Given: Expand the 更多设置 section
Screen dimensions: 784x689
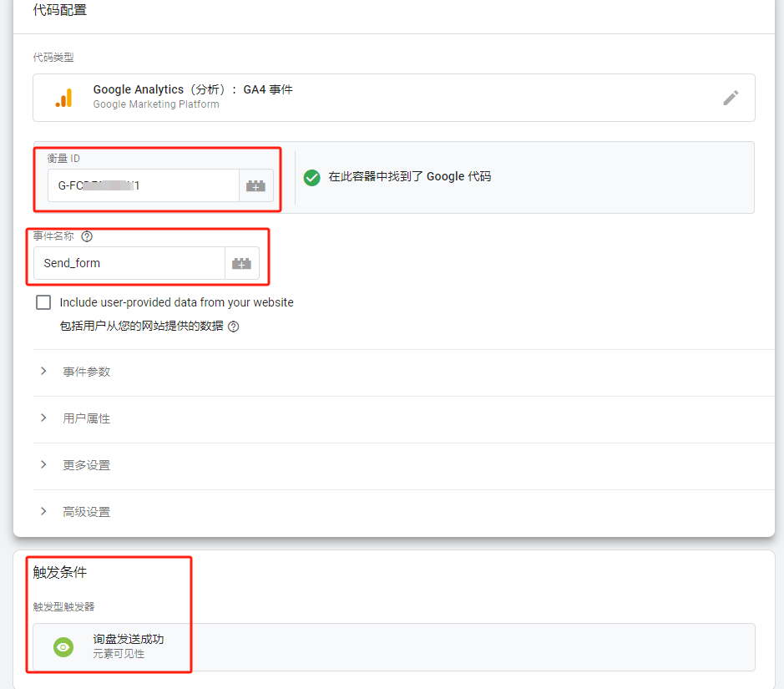Looking at the screenshot, I should tap(404, 465).
